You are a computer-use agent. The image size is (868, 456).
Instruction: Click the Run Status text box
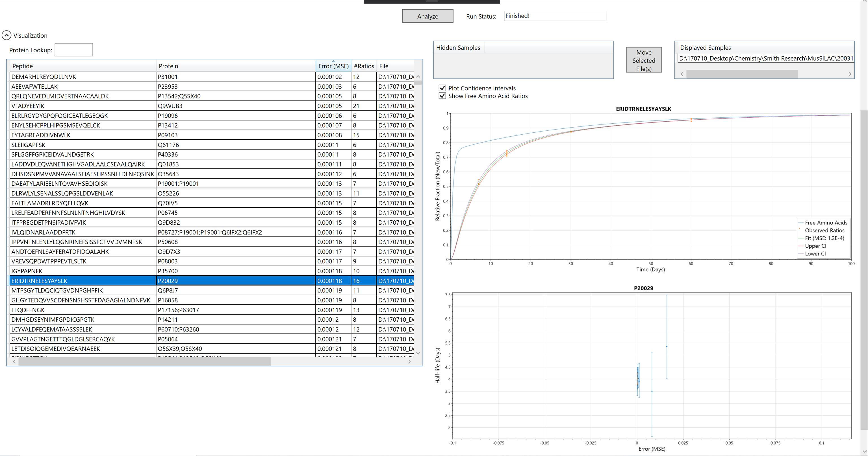[x=554, y=16]
